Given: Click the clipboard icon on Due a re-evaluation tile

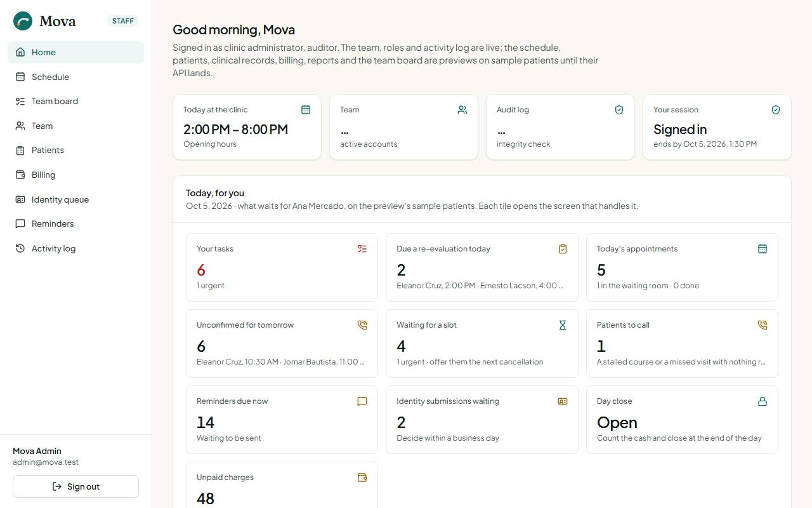Looking at the screenshot, I should (563, 249).
